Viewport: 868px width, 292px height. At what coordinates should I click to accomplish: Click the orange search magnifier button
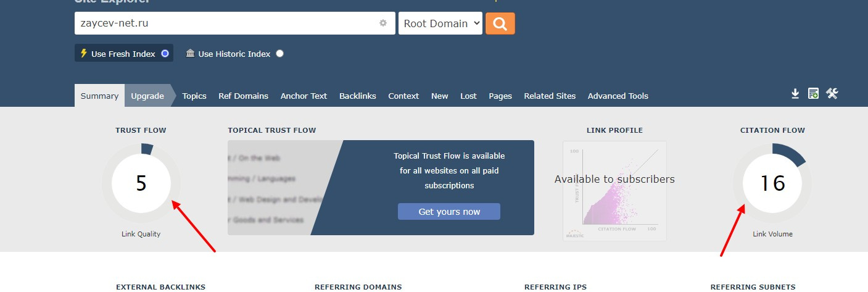(500, 23)
